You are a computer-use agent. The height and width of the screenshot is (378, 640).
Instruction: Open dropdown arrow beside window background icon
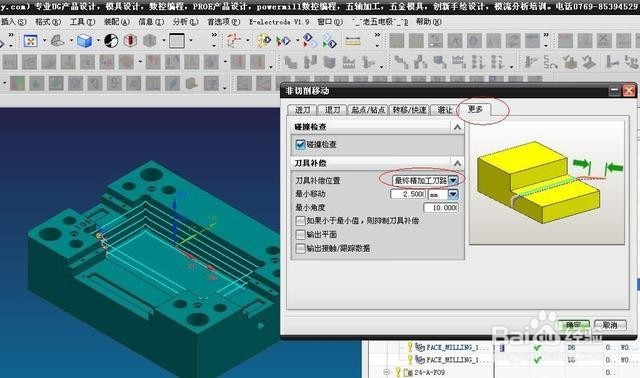191,41
